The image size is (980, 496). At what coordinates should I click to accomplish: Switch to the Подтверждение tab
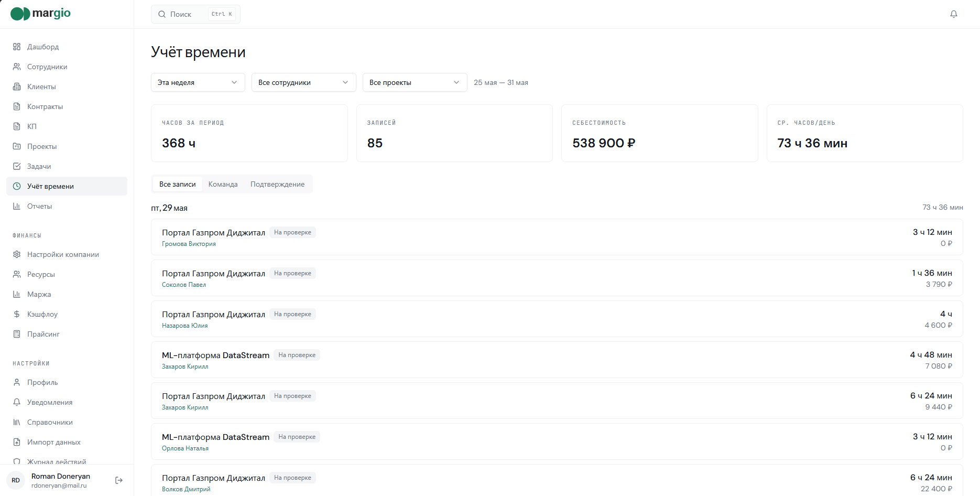(x=277, y=184)
